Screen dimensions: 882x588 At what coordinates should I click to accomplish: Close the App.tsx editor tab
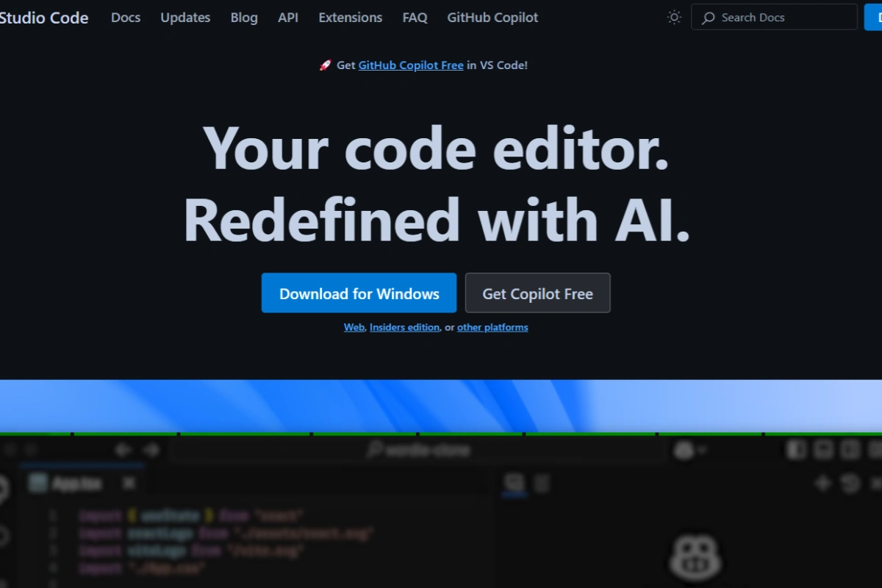tap(129, 483)
